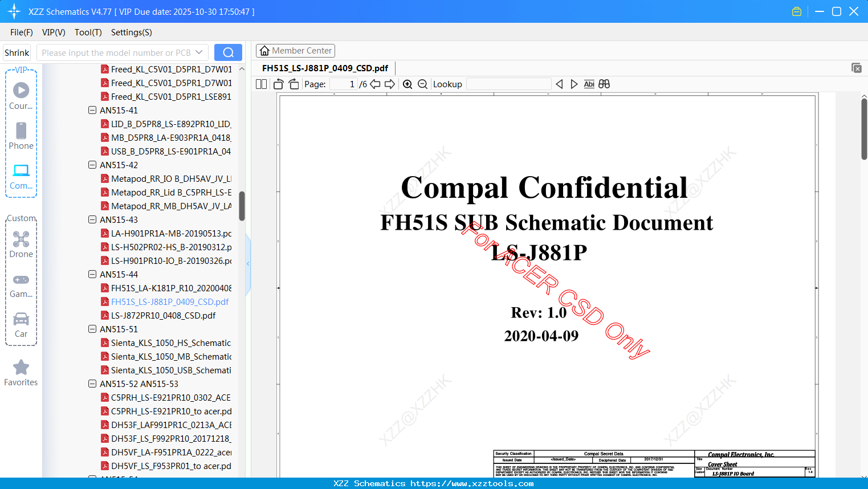
Task: Zoom in on the schematic
Action: click(407, 84)
